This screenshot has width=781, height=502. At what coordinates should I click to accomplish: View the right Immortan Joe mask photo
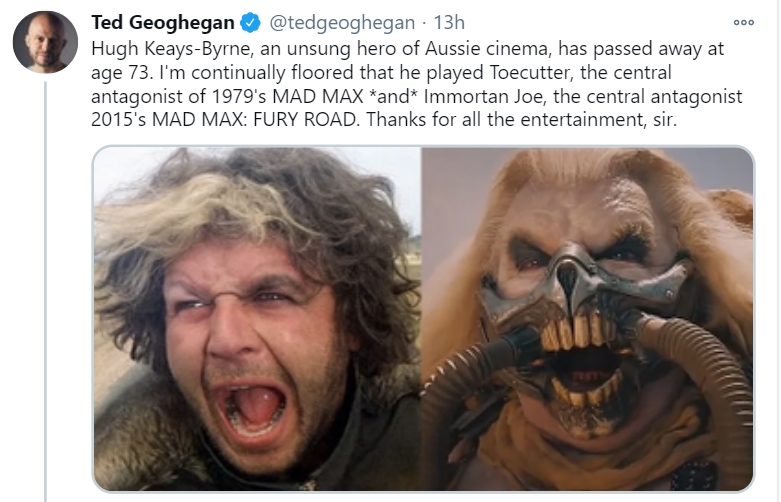point(588,319)
